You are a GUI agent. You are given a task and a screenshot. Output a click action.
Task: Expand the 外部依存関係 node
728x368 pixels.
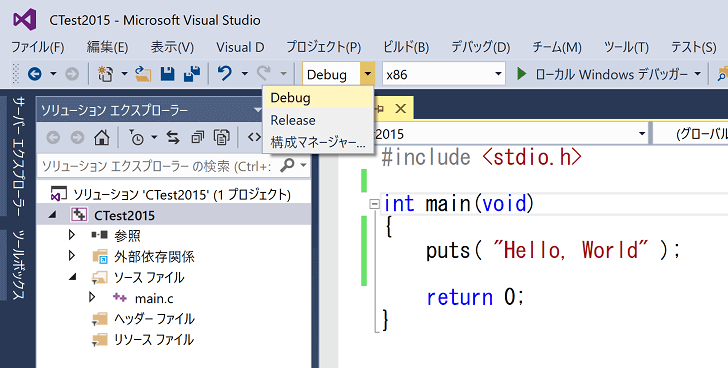[72, 256]
